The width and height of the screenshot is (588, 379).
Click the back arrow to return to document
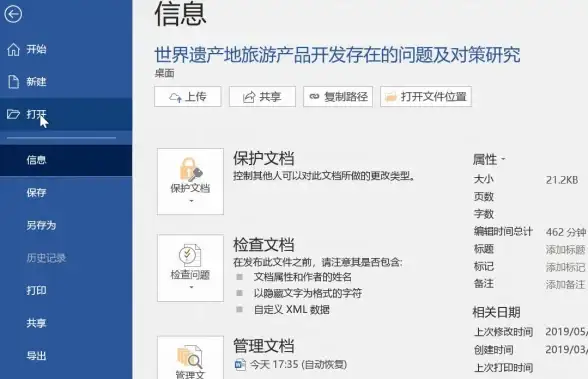[x=13, y=14]
